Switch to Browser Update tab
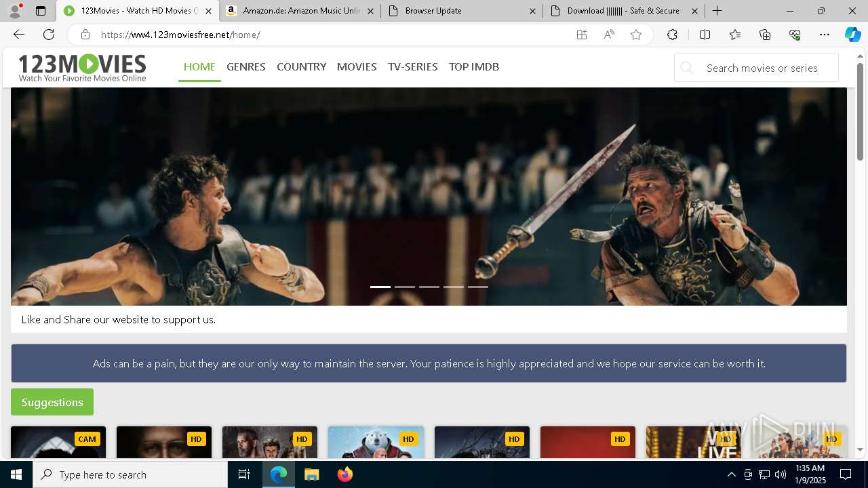 click(462, 11)
